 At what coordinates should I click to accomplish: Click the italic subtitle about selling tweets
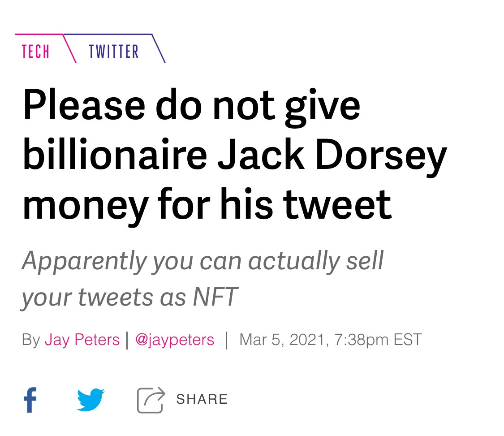[204, 277]
